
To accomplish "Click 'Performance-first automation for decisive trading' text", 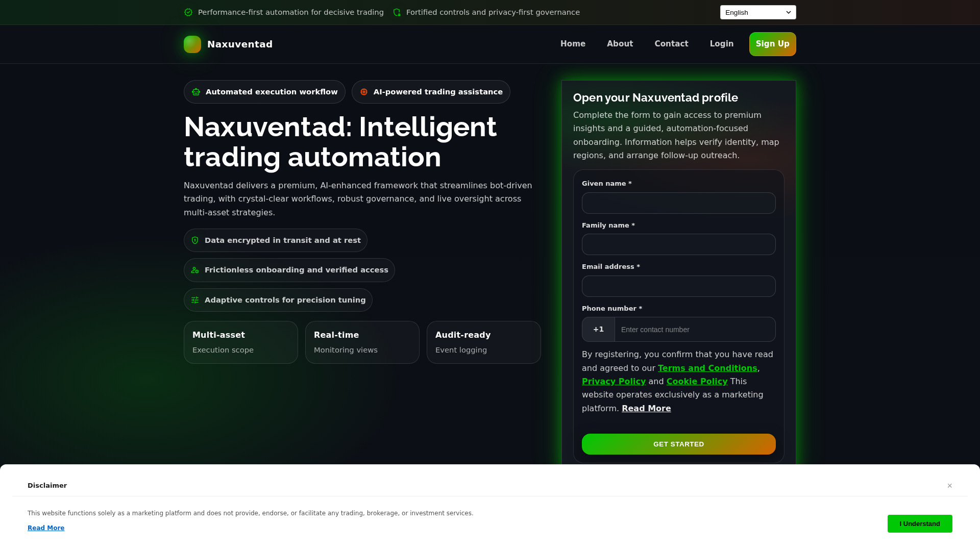I will click(291, 12).
